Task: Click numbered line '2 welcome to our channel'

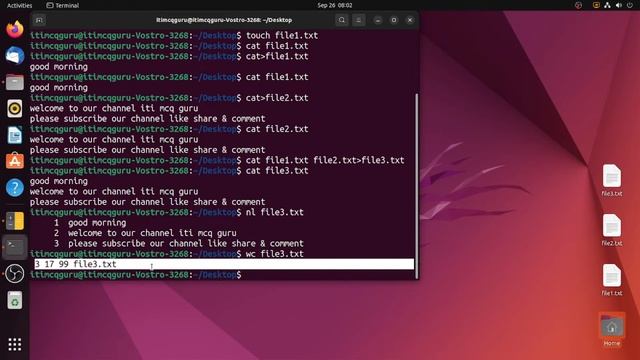Action: coord(145,233)
